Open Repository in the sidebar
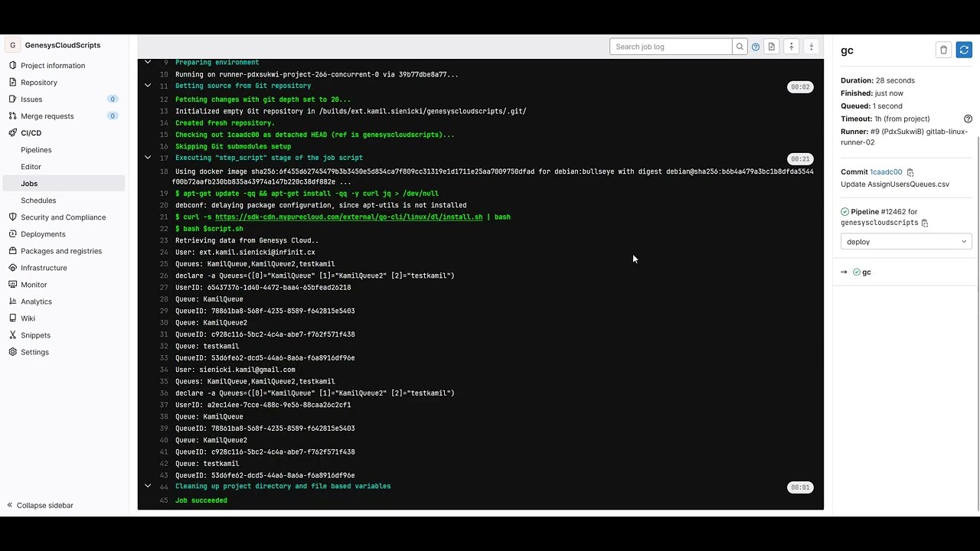 [39, 83]
